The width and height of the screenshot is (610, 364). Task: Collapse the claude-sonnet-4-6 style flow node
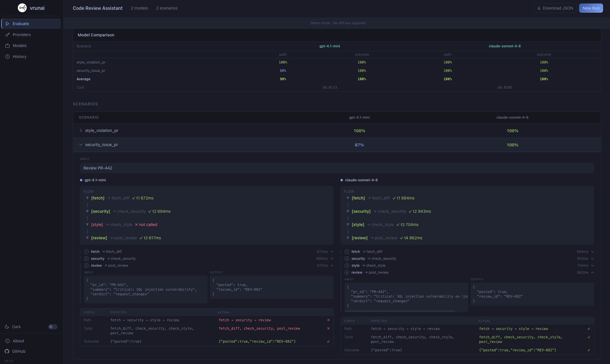[x=348, y=225]
